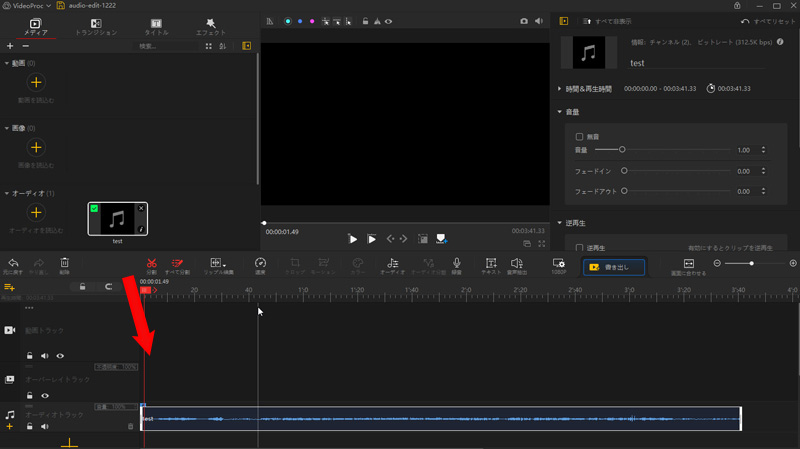The image size is (800, 449).
Task: Collapse the volume (音量) section
Action: pyautogui.click(x=560, y=112)
